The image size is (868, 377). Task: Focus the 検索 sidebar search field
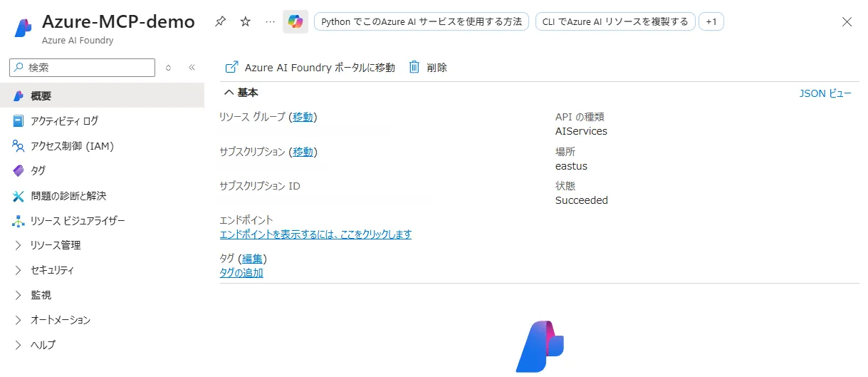tap(82, 68)
